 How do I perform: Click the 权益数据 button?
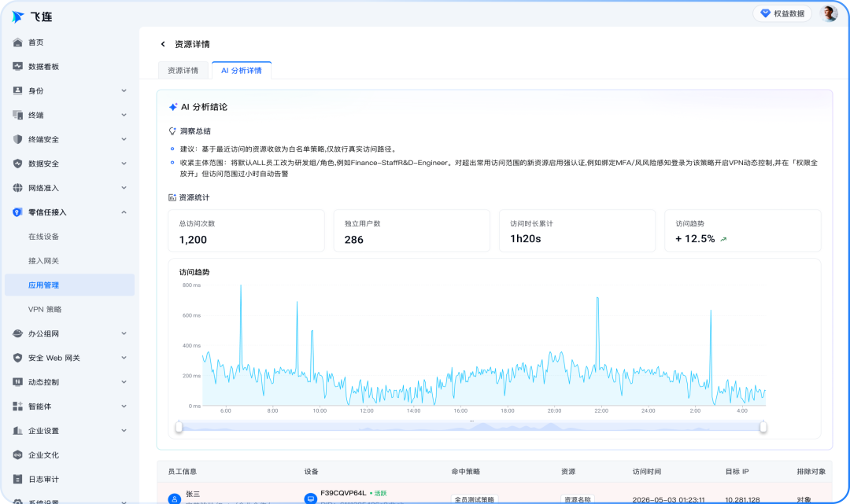[x=782, y=13]
